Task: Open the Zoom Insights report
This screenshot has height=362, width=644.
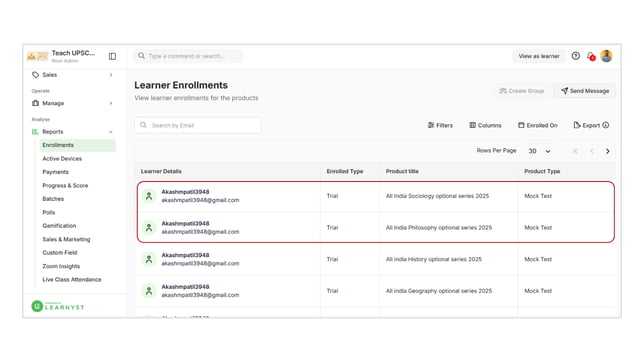Action: [61, 266]
